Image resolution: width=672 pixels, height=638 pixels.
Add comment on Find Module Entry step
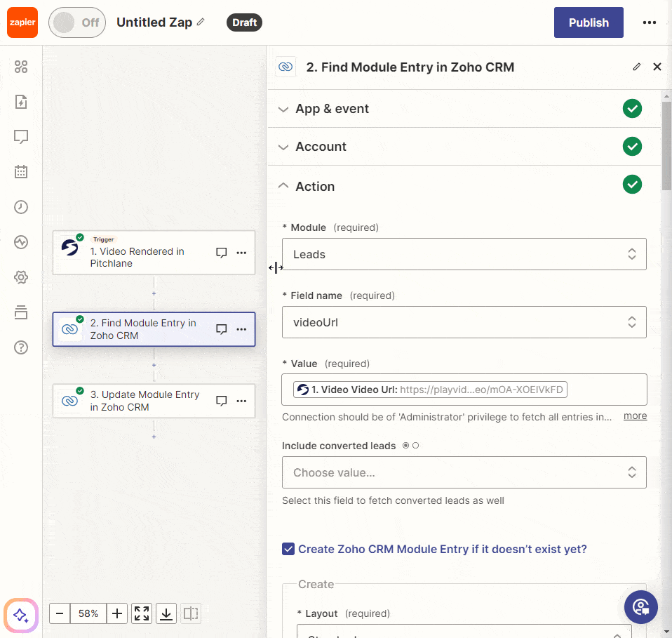(x=221, y=329)
